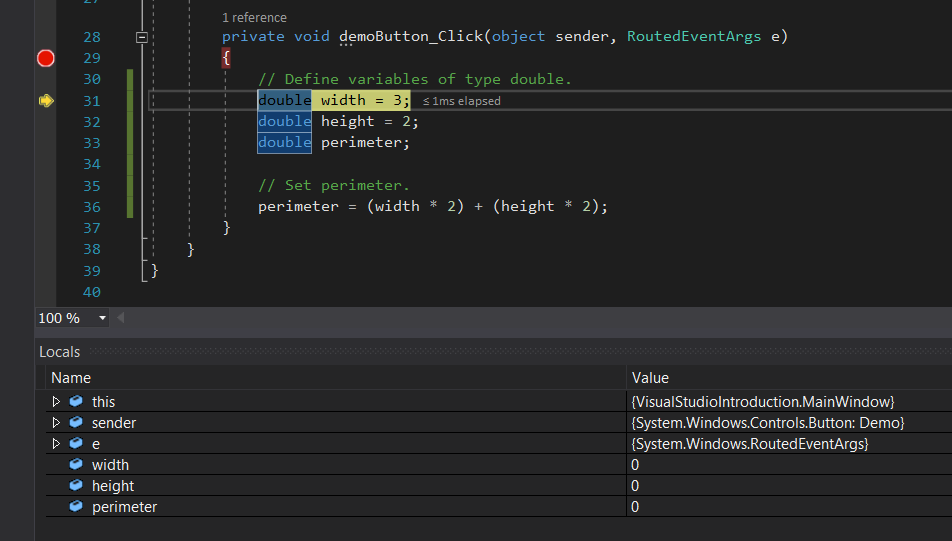Expand the 'e' RoutedEventArgs node

pos(56,443)
